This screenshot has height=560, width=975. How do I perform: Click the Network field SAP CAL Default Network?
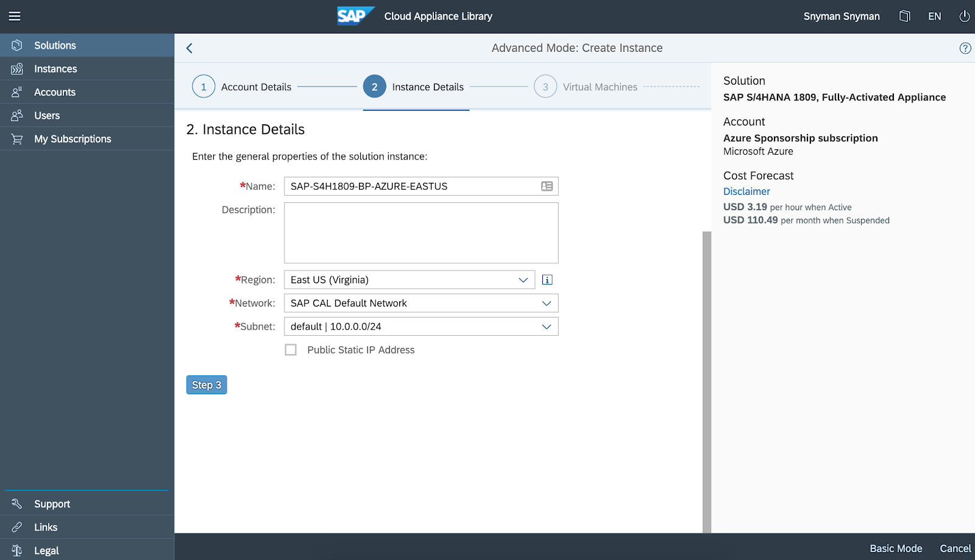pyautogui.click(x=421, y=303)
